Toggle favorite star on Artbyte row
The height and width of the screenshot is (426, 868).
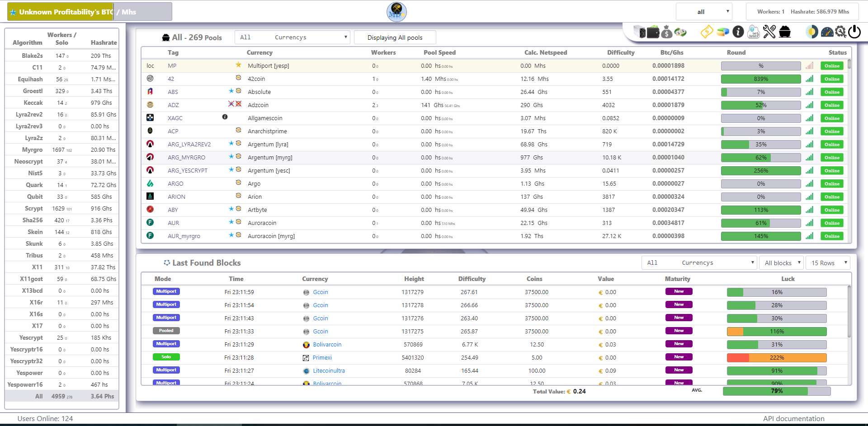[x=231, y=209]
